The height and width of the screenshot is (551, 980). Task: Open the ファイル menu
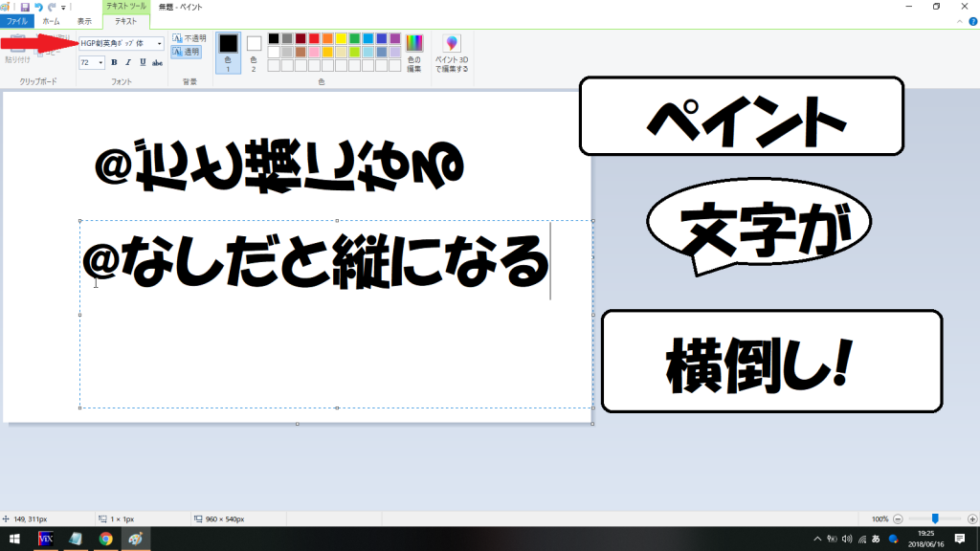click(17, 21)
